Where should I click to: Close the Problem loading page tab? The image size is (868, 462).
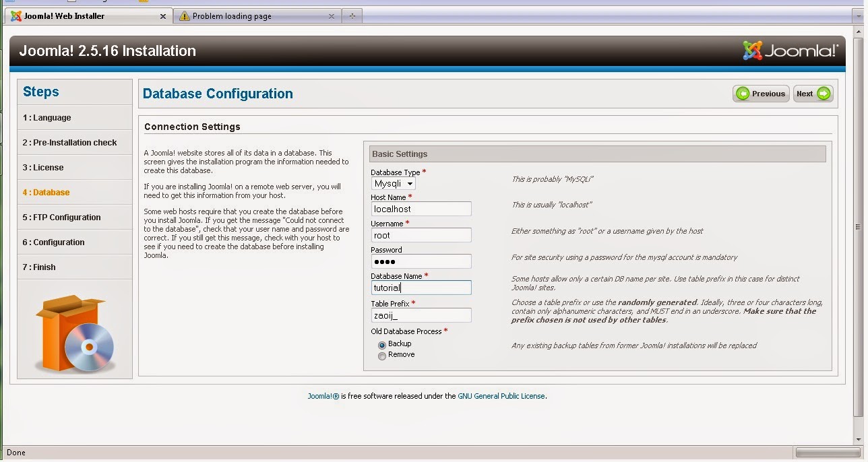click(x=332, y=16)
